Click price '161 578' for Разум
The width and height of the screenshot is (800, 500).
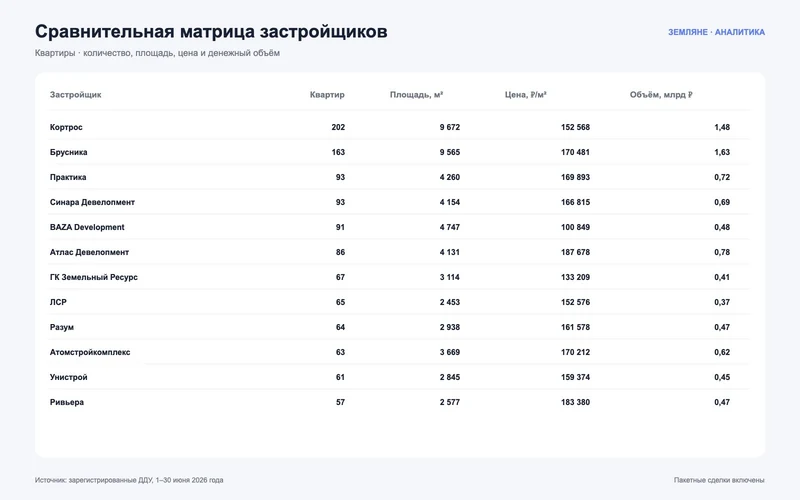[x=576, y=327]
